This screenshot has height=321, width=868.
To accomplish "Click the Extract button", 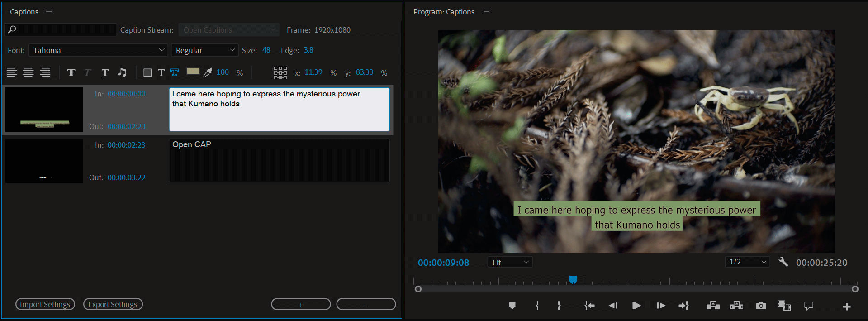I will (737, 306).
